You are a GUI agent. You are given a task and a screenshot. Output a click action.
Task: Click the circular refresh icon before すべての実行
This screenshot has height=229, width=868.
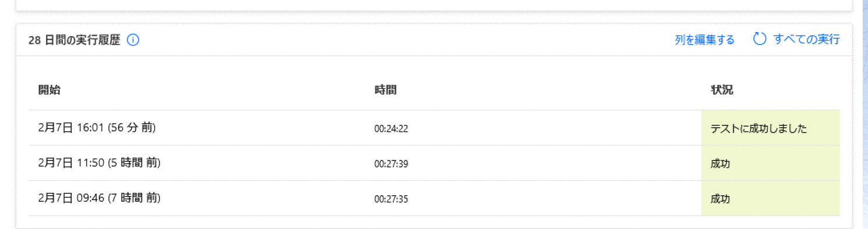(x=760, y=39)
